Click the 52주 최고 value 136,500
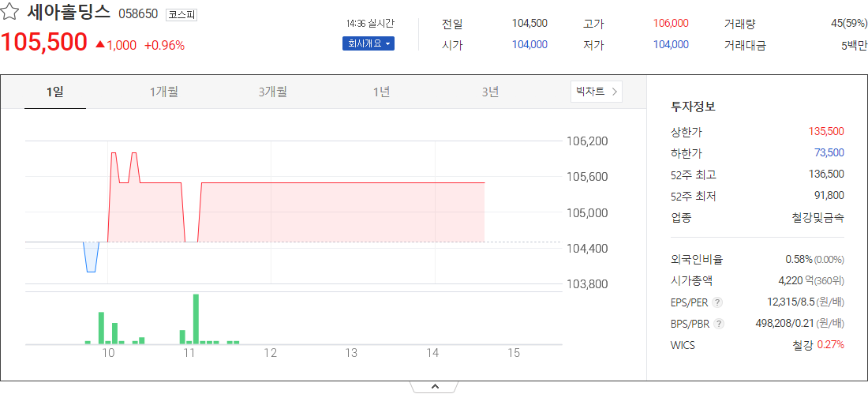This screenshot has height=394, width=868. tap(826, 174)
